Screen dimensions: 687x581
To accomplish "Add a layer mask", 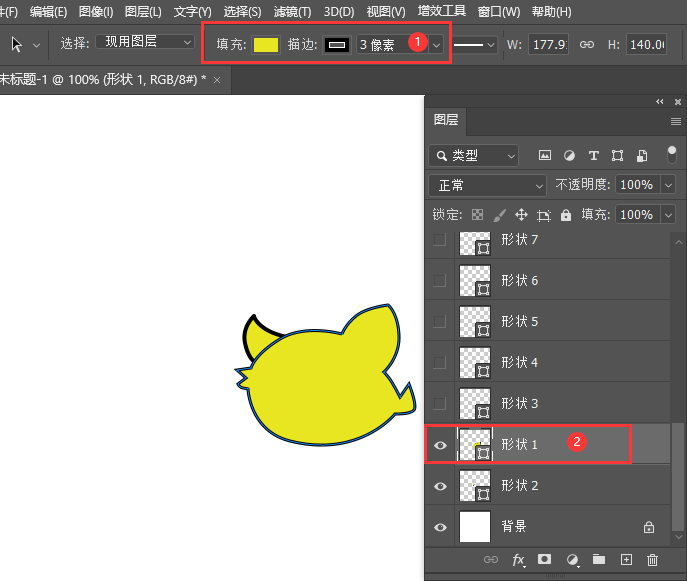I will [x=545, y=560].
